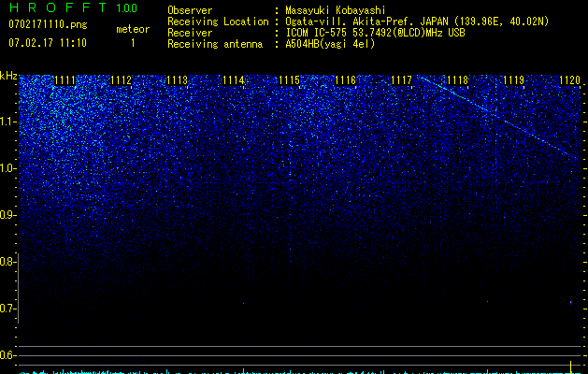Image resolution: width=588 pixels, height=374 pixels.
Task: Click the red meteor echo spot near 0.7 kHz
Action: click(x=571, y=302)
